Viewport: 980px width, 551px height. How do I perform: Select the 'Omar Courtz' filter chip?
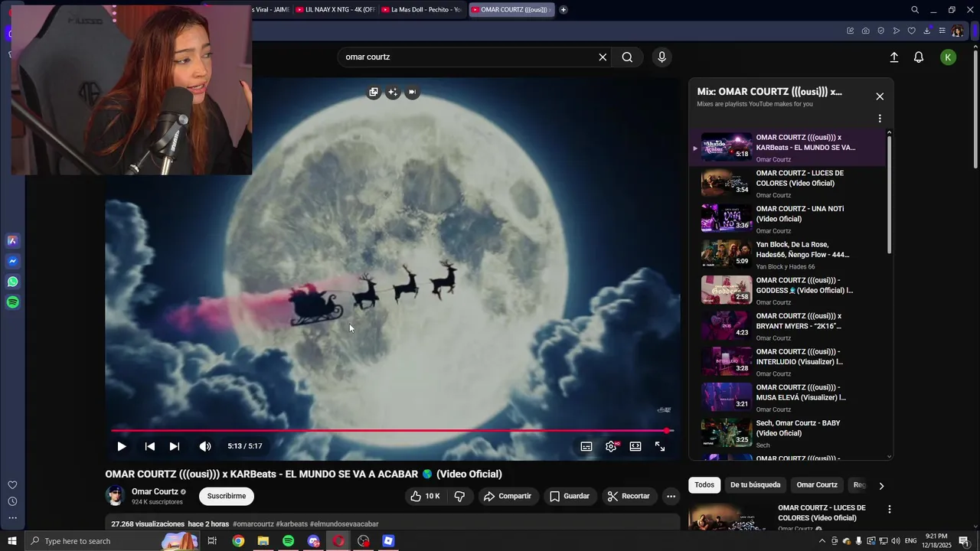[x=817, y=484]
